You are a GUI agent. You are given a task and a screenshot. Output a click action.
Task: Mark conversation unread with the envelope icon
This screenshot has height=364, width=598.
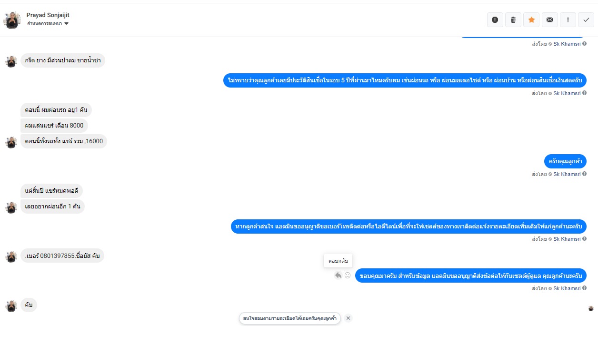pos(549,20)
